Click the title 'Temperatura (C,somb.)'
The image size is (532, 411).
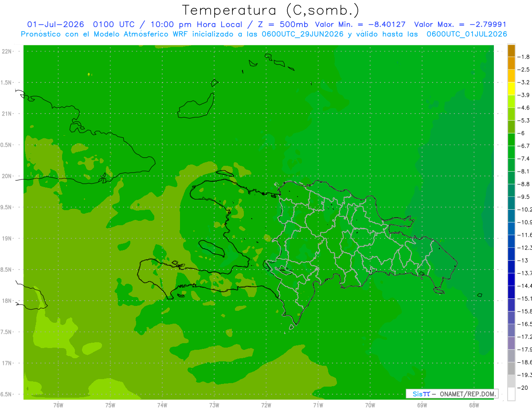pyautogui.click(x=271, y=10)
